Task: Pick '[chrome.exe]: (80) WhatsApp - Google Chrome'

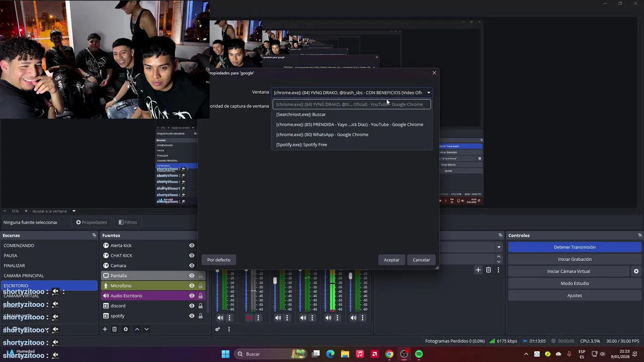Action: point(352,134)
